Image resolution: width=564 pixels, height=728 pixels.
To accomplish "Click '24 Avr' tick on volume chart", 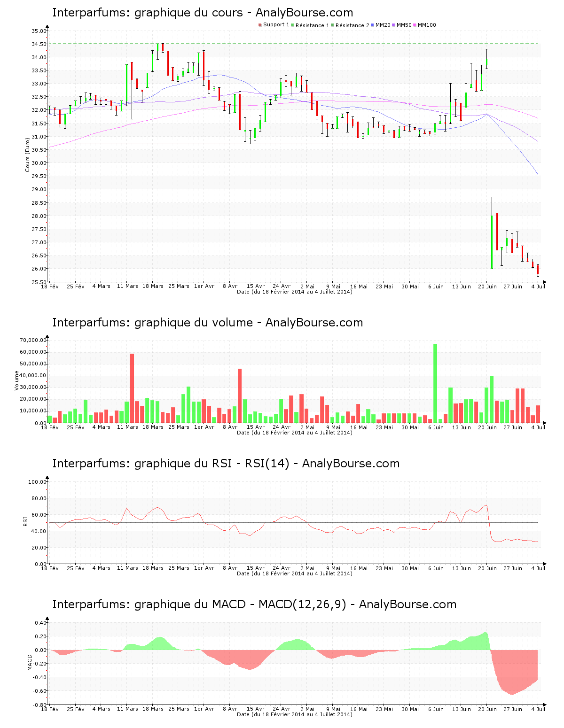I will point(282,427).
